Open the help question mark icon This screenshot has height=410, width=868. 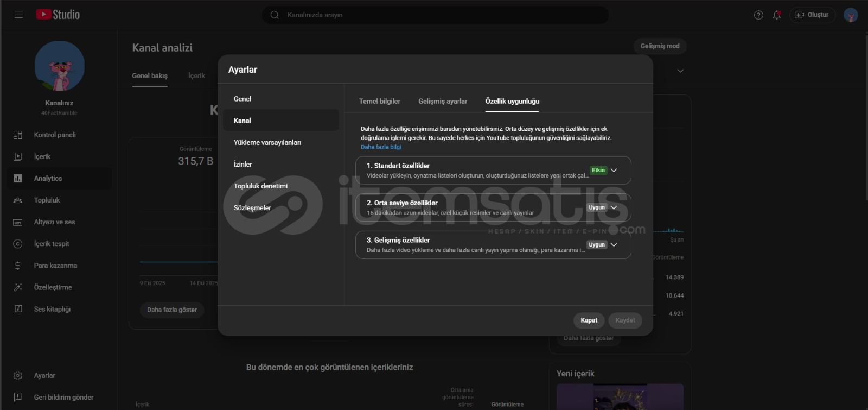point(758,15)
